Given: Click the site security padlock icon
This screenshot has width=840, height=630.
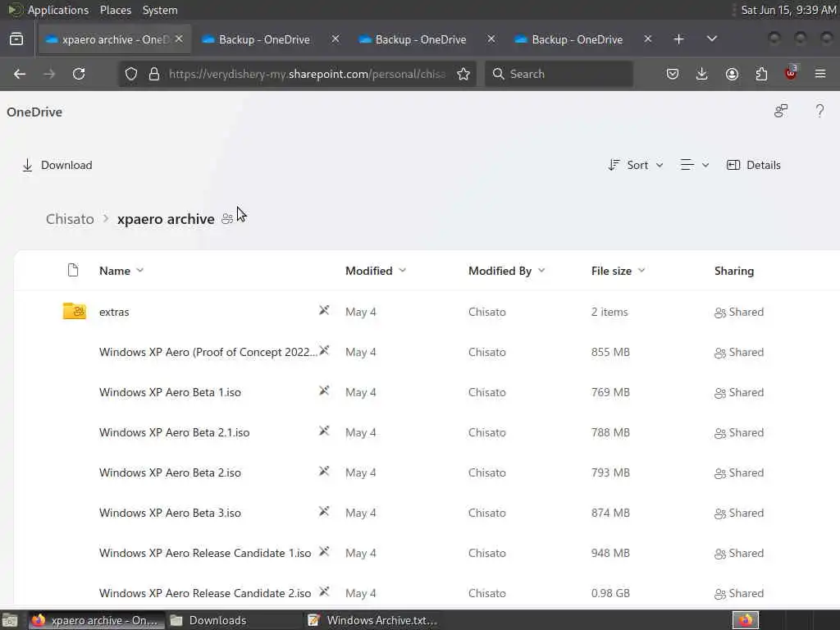Looking at the screenshot, I should coord(154,74).
